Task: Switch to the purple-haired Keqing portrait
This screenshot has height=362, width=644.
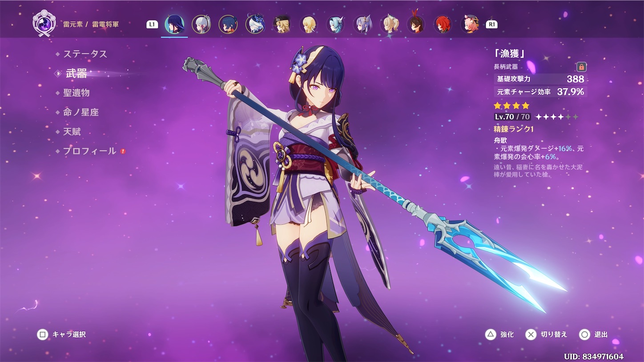Action: [x=362, y=24]
